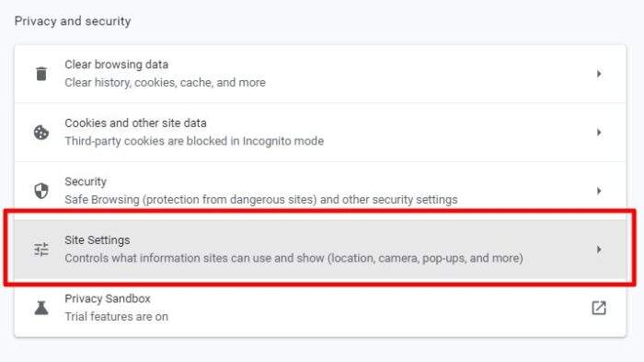Expand Cookies and other site data arrow
The image size is (644, 362).
tap(599, 133)
